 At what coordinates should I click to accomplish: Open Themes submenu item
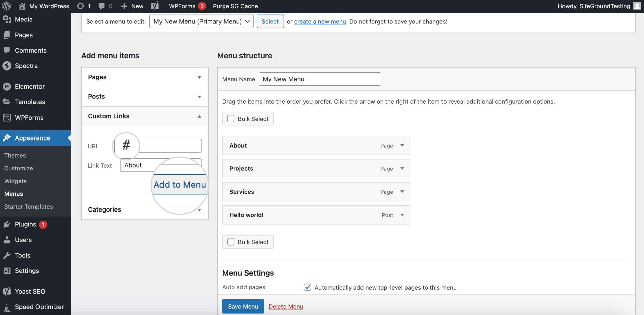[x=15, y=155]
